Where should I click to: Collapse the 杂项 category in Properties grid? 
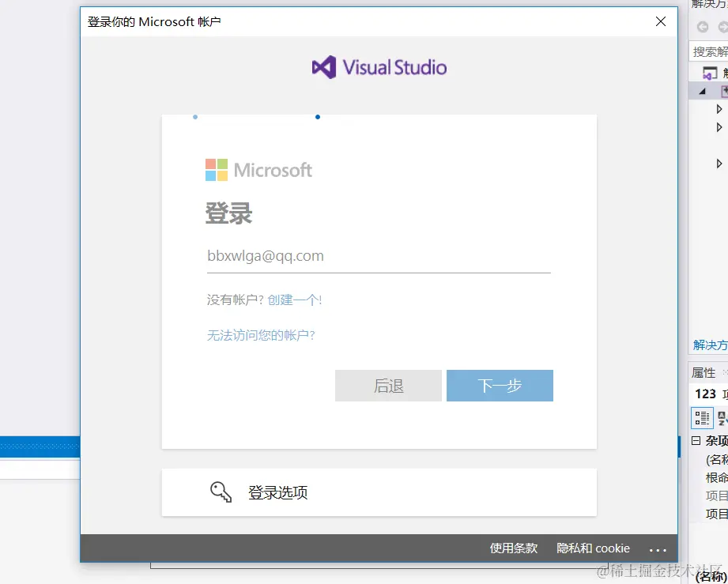click(696, 440)
